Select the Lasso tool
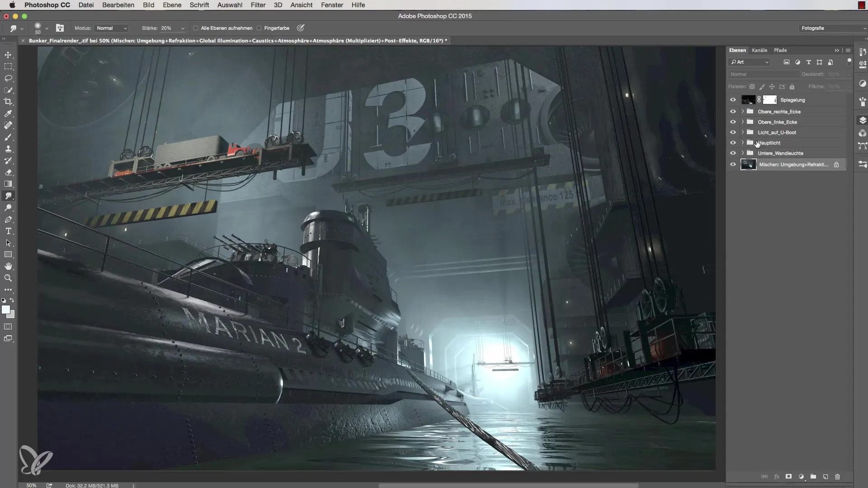 point(8,78)
